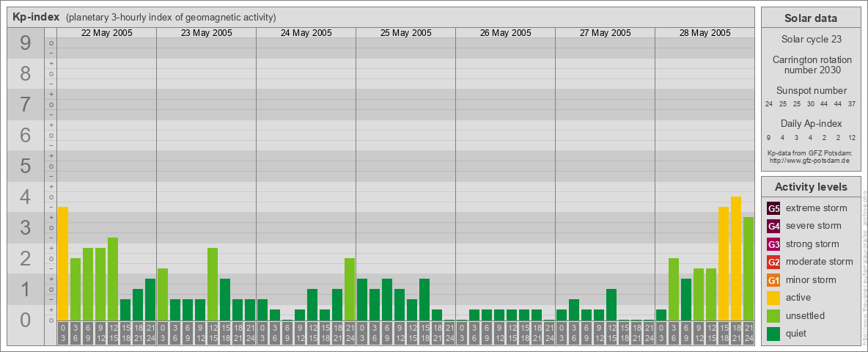Screen dimensions: 868x352
Task: Click the 0-3 time label under 22 May
Action: (63, 334)
